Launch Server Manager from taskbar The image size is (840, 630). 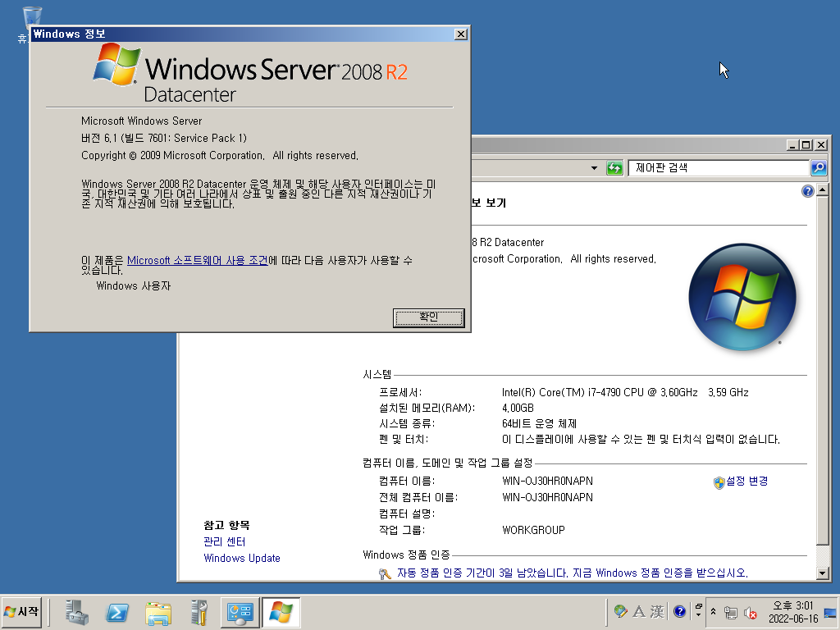tap(76, 612)
